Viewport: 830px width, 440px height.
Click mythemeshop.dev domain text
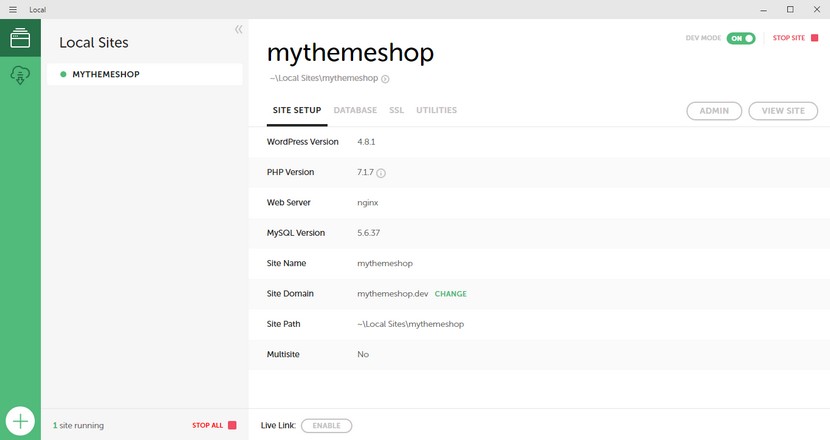(x=392, y=294)
